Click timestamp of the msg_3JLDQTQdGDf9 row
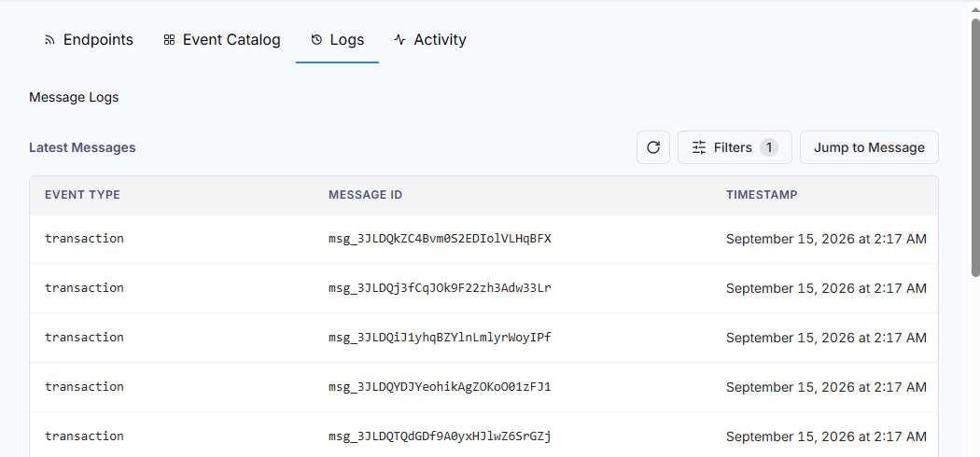This screenshot has height=457, width=980. point(826,436)
